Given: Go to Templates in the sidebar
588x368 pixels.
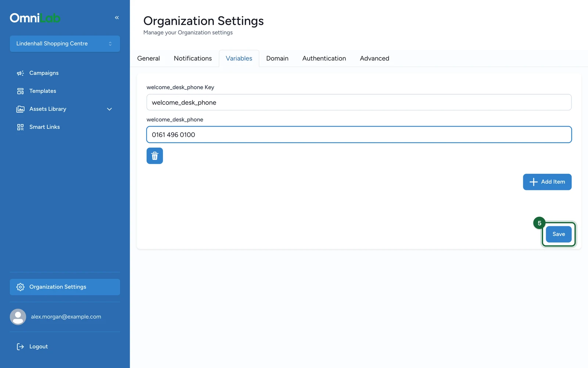Looking at the screenshot, I should click(65, 91).
